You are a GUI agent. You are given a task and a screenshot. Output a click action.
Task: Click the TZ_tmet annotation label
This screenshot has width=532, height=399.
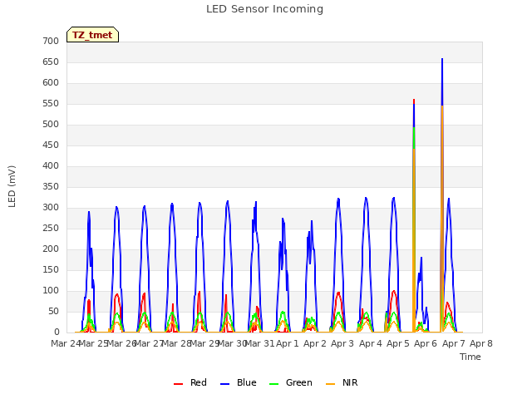(x=92, y=35)
